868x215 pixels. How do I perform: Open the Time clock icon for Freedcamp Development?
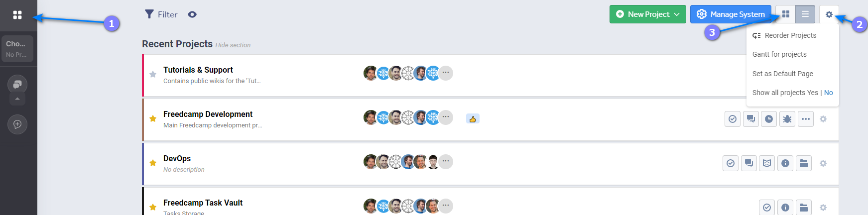[x=769, y=119]
